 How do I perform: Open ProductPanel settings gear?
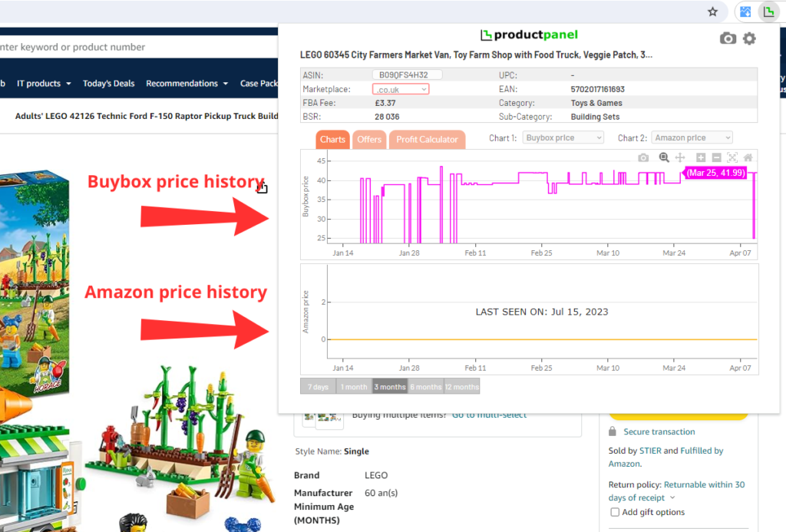click(x=749, y=38)
